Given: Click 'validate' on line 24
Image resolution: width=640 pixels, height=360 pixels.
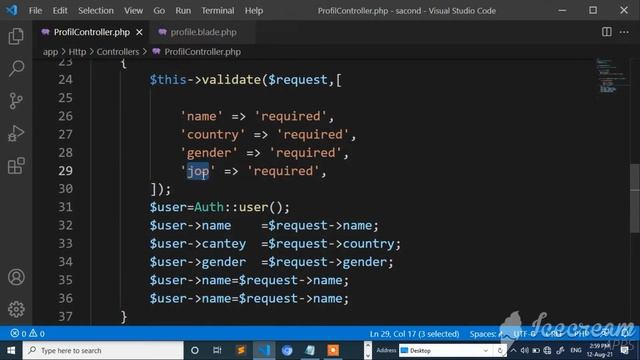Looking at the screenshot, I should (231, 80).
